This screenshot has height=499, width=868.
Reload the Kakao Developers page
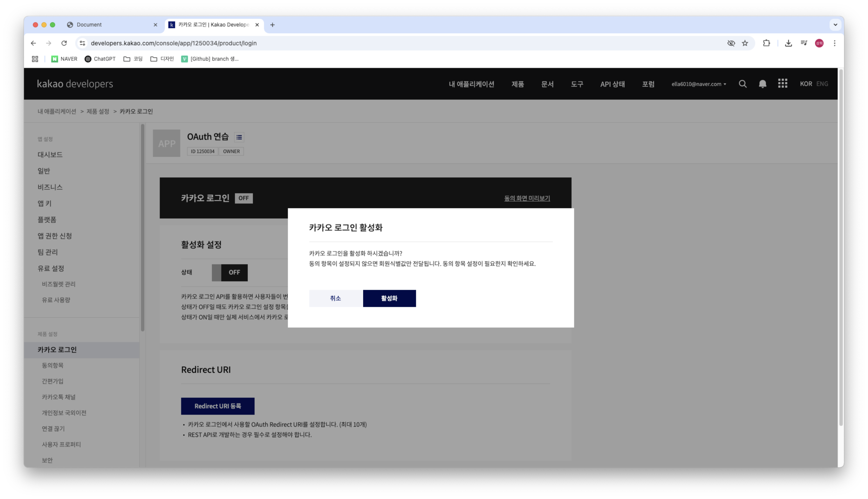coord(64,43)
